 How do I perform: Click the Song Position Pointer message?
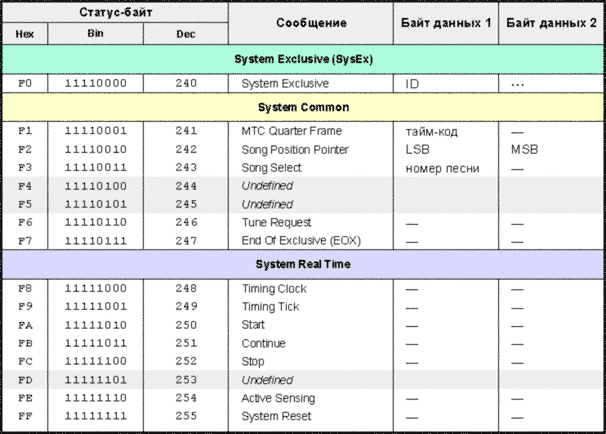click(x=295, y=150)
